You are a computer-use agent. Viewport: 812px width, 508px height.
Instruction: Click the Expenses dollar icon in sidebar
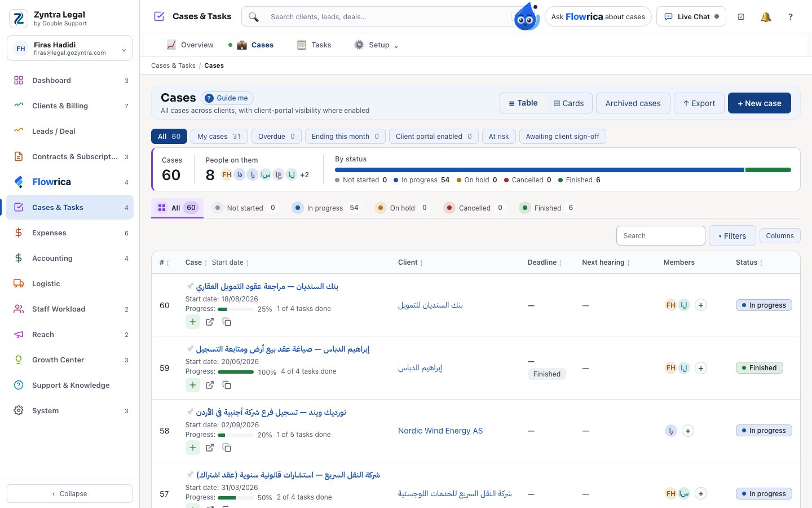[x=19, y=233]
